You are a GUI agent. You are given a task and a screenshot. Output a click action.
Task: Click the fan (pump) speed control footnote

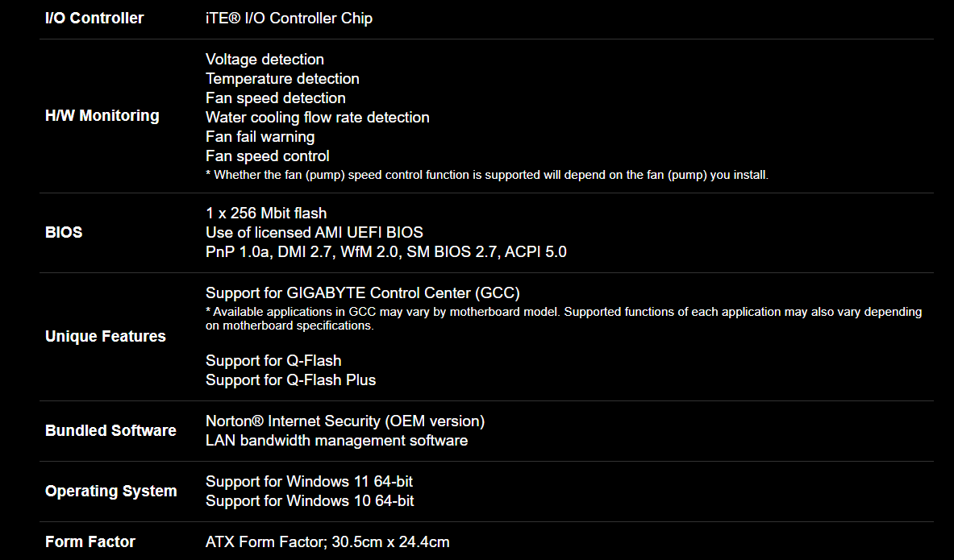[x=487, y=175]
